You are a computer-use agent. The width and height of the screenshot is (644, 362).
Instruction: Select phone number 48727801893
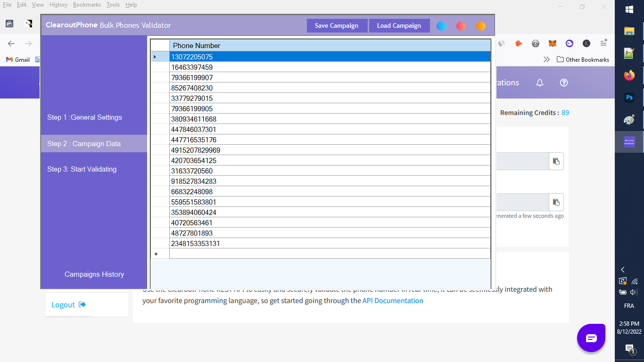pyautogui.click(x=330, y=233)
